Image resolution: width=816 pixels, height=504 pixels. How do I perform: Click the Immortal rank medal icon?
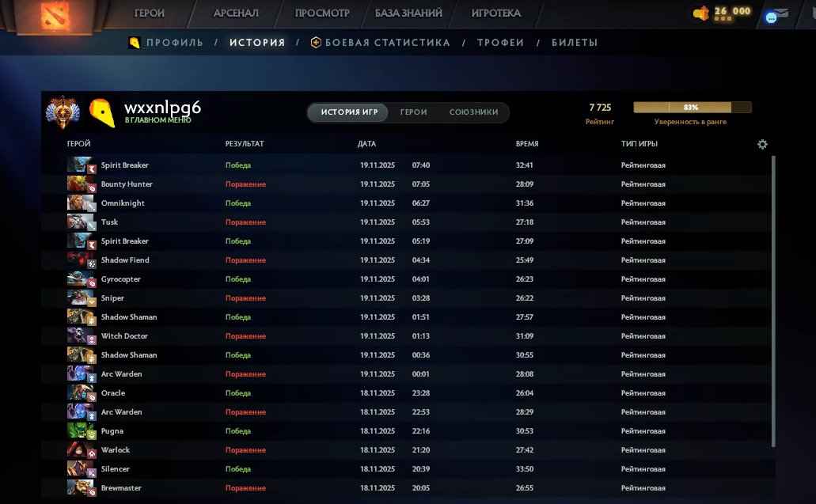coord(63,112)
